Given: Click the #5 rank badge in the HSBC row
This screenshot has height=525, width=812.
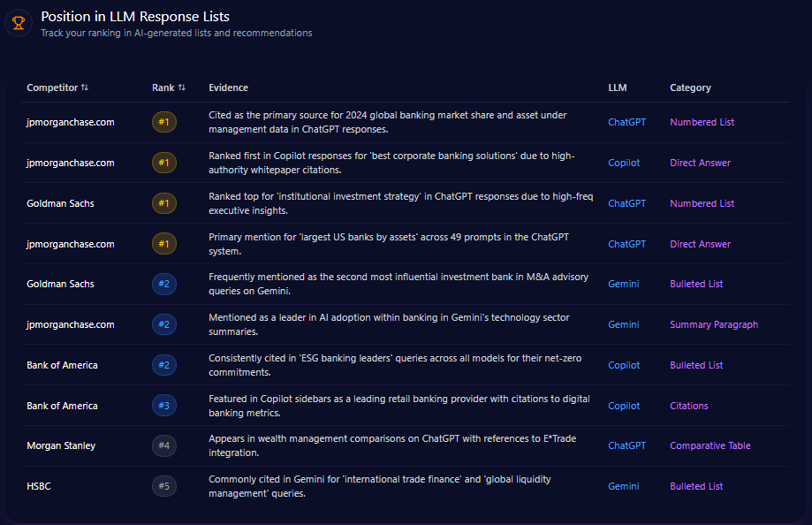Looking at the screenshot, I should pyautogui.click(x=163, y=486).
